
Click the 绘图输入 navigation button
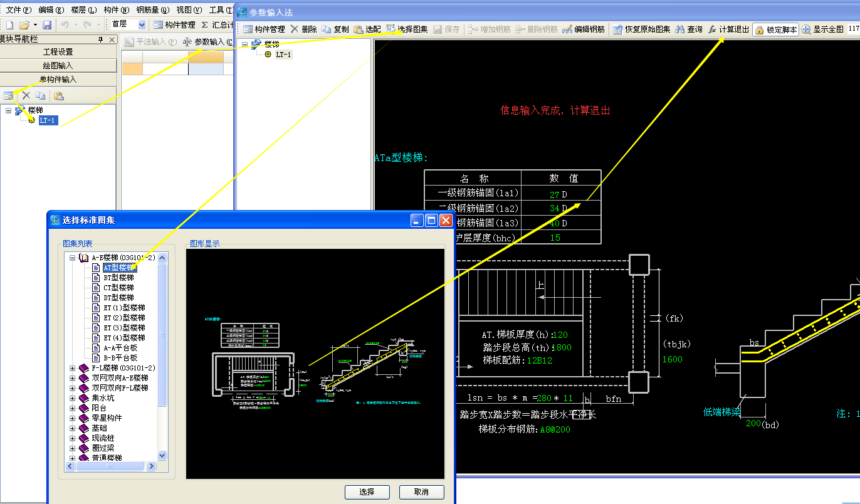pyautogui.click(x=58, y=66)
